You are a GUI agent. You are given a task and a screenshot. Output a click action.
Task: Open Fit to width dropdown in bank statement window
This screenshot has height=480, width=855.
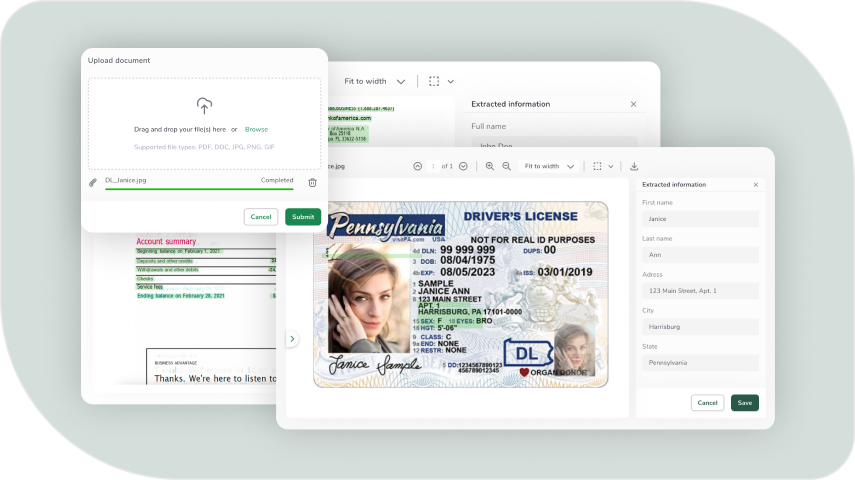[374, 81]
